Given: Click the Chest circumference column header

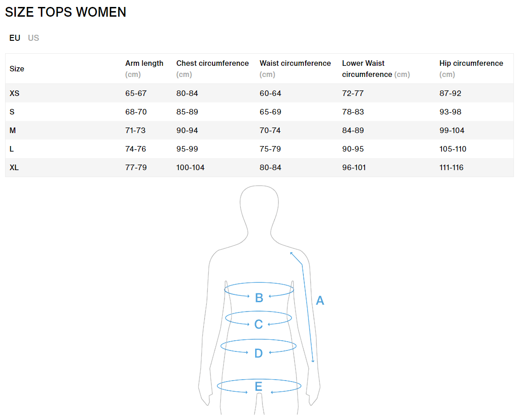Looking at the screenshot, I should pos(212,69).
